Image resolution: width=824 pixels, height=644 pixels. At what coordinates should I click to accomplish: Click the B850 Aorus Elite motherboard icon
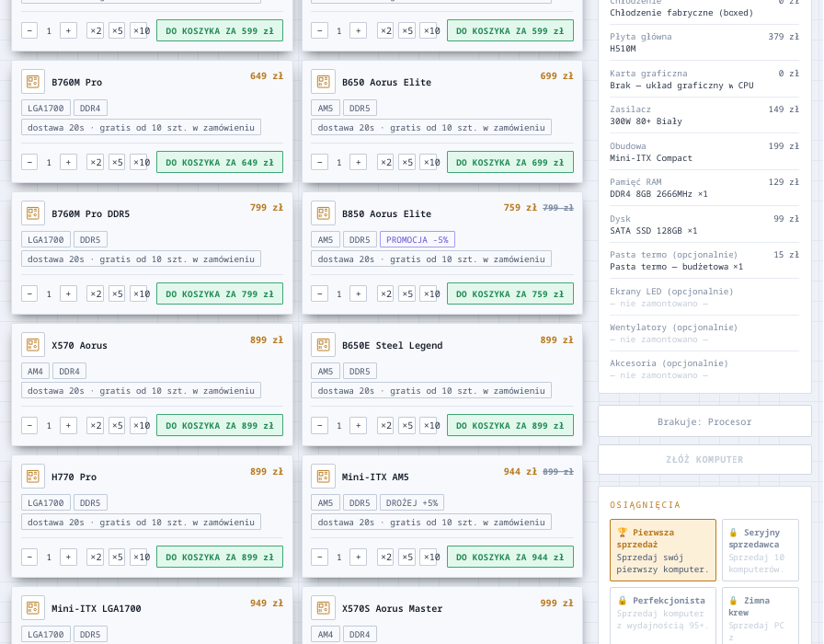(323, 213)
